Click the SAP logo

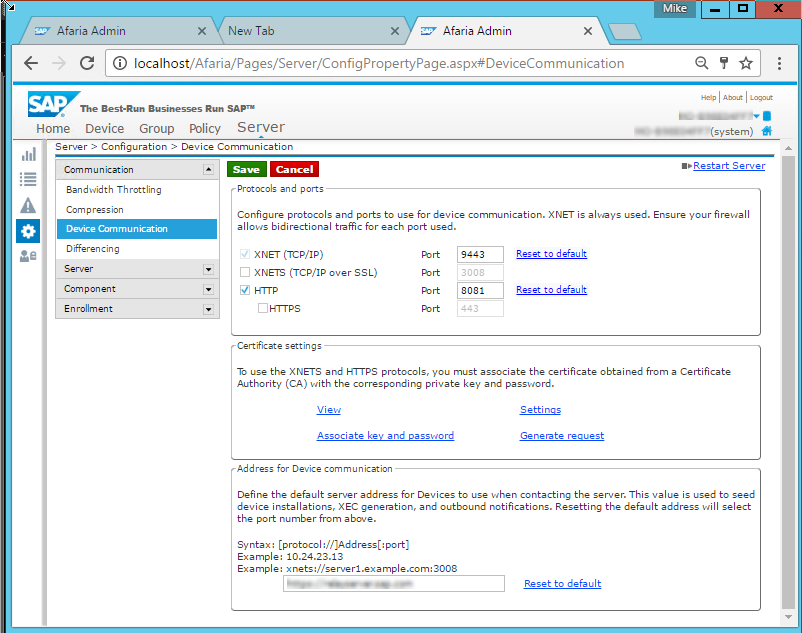(x=52, y=104)
